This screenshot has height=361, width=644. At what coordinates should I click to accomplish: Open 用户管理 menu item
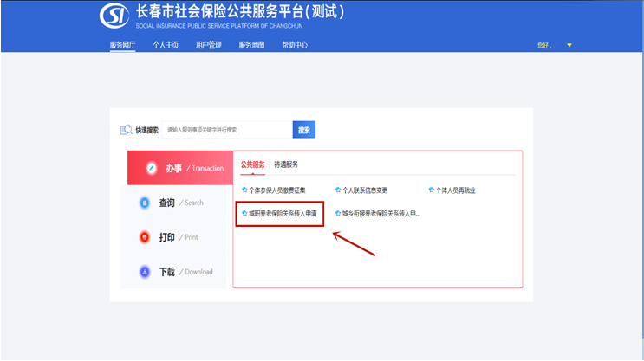coord(209,45)
